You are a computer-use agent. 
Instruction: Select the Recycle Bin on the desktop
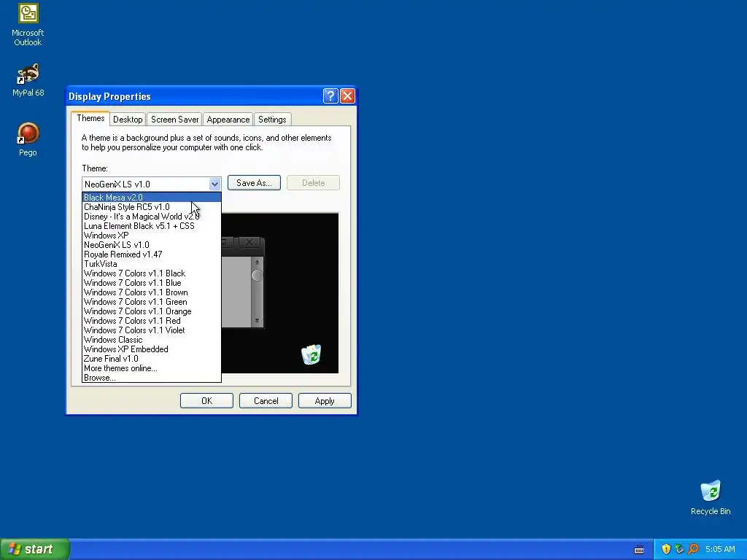(x=711, y=497)
